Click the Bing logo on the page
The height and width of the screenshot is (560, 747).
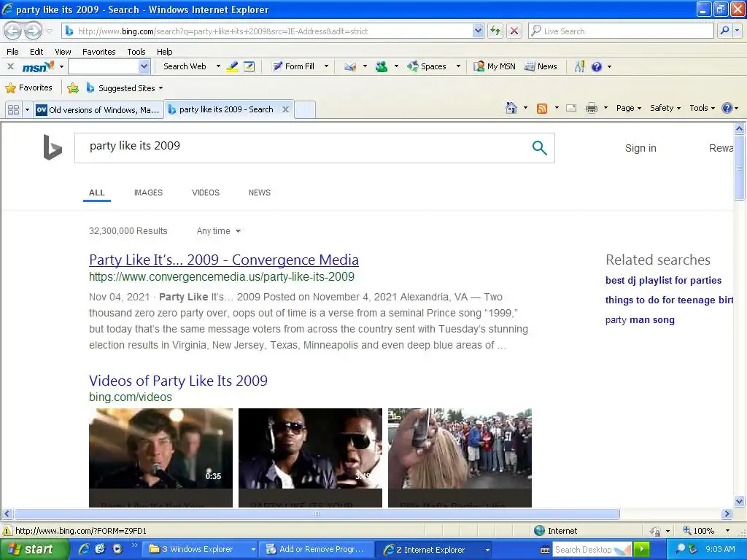point(53,147)
